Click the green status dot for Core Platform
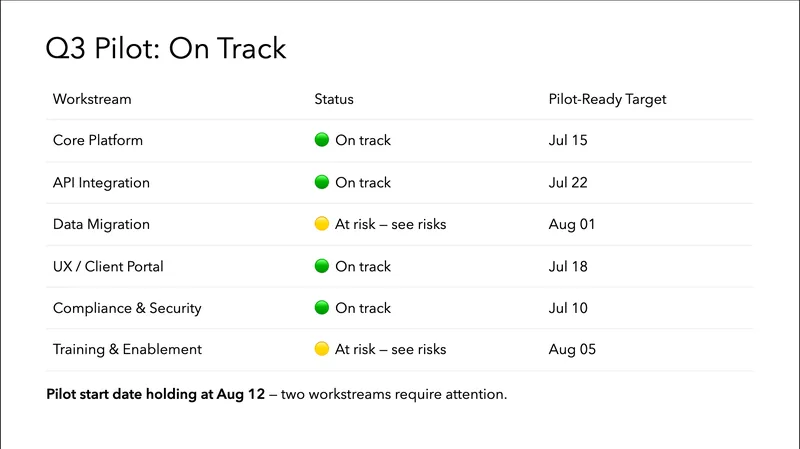The height and width of the screenshot is (449, 800). point(322,140)
